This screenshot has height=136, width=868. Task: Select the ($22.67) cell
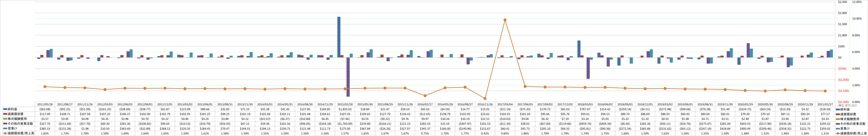[x=265, y=119]
